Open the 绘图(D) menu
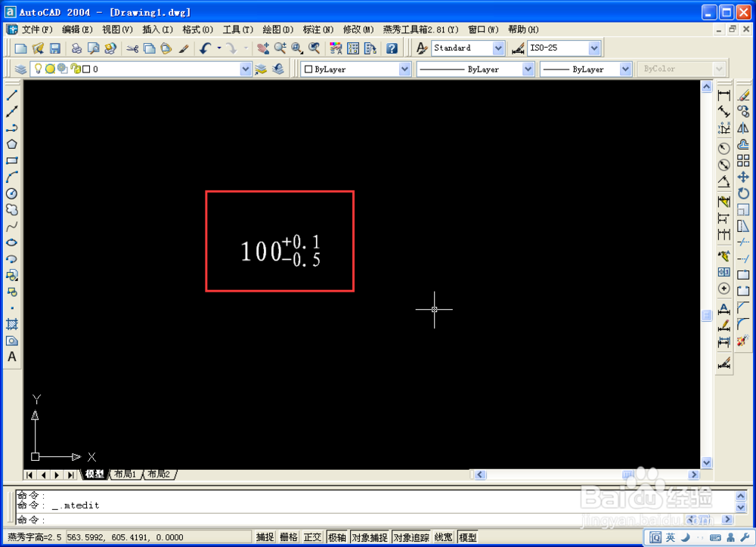Screen dimensions: 756x547 [x=278, y=29]
